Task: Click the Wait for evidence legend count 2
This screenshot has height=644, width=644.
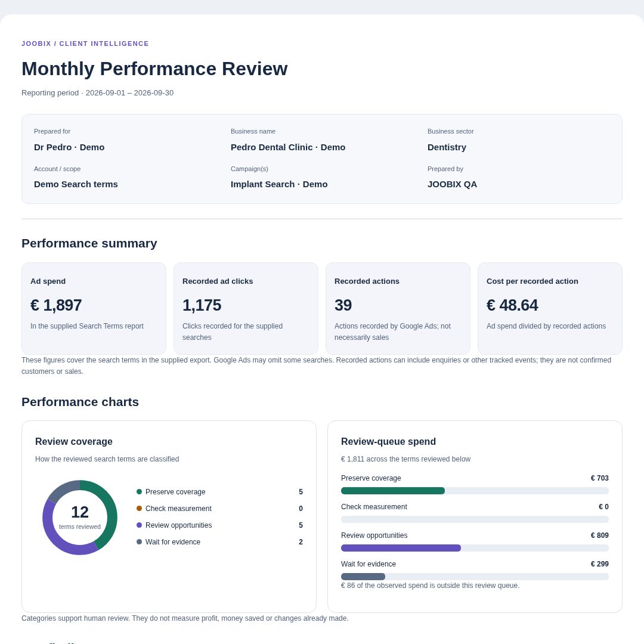Action: 301,542
